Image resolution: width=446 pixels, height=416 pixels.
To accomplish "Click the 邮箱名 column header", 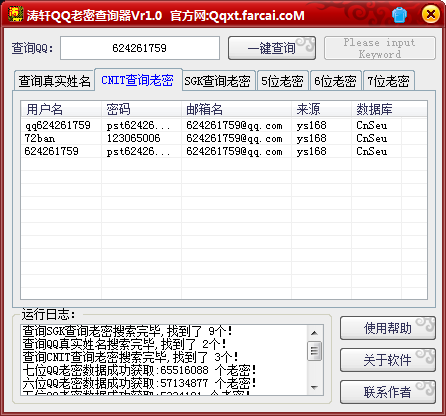I will pyautogui.click(x=236, y=109).
